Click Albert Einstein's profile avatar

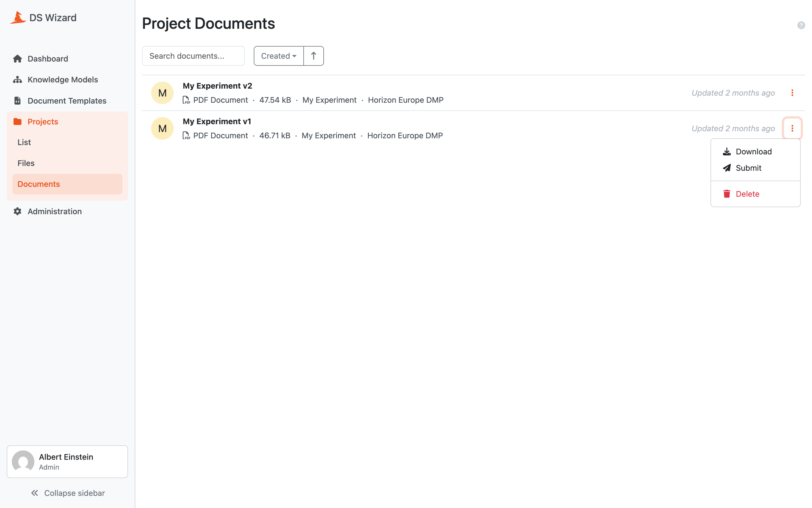[x=23, y=462]
